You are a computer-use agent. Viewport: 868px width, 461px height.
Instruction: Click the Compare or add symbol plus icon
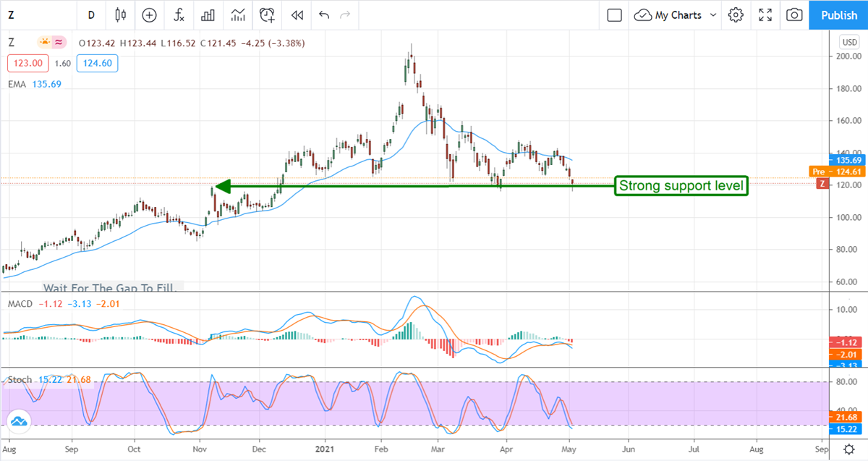click(x=149, y=14)
